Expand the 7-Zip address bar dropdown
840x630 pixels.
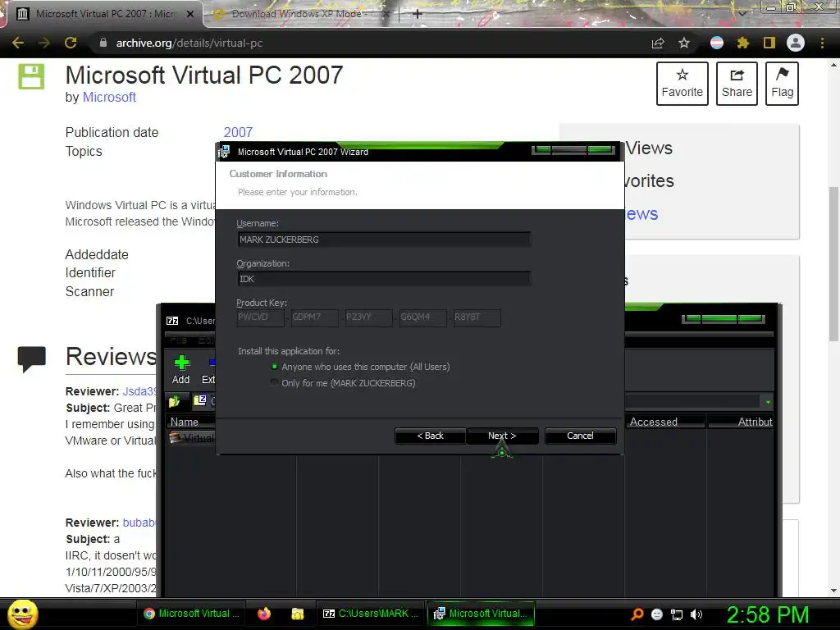click(768, 402)
